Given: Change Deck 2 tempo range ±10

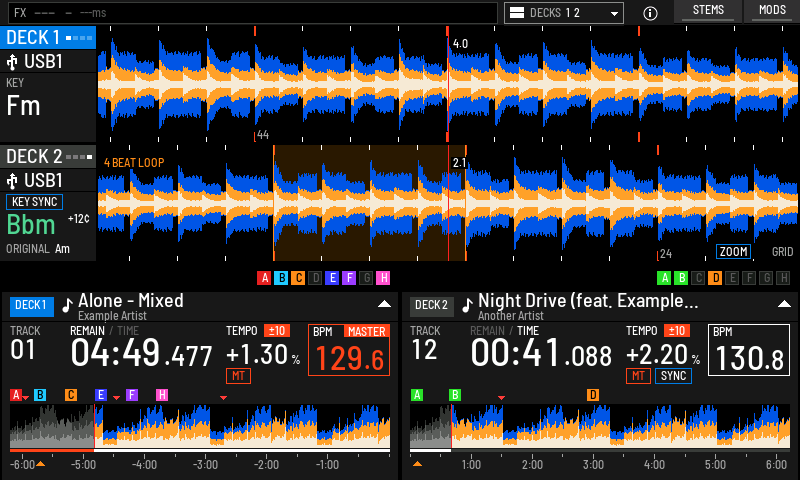Looking at the screenshot, I should (677, 331).
